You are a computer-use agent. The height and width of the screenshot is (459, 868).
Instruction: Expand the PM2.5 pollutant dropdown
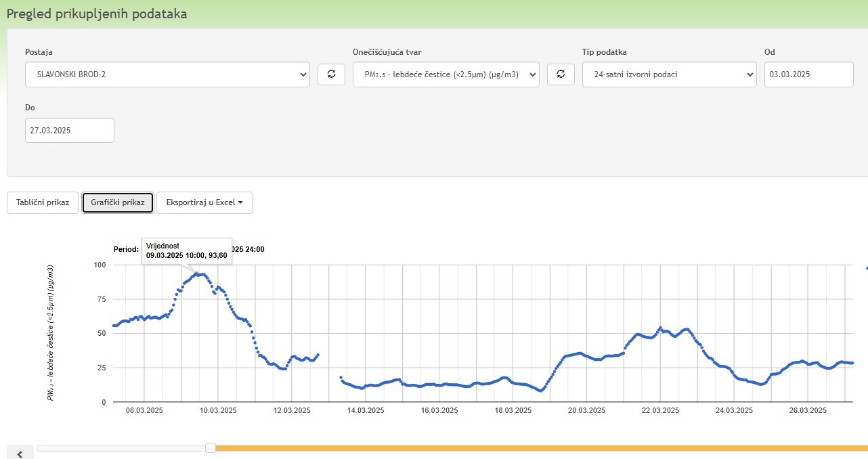(x=446, y=74)
